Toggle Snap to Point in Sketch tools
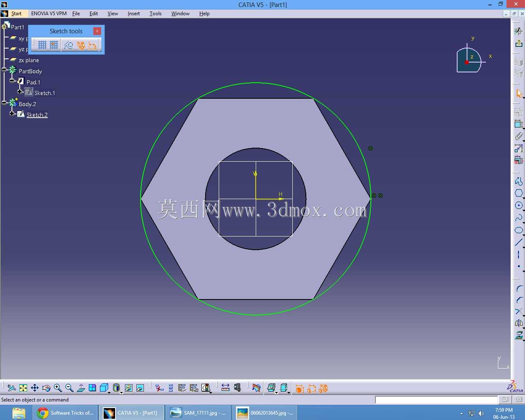 click(x=54, y=45)
